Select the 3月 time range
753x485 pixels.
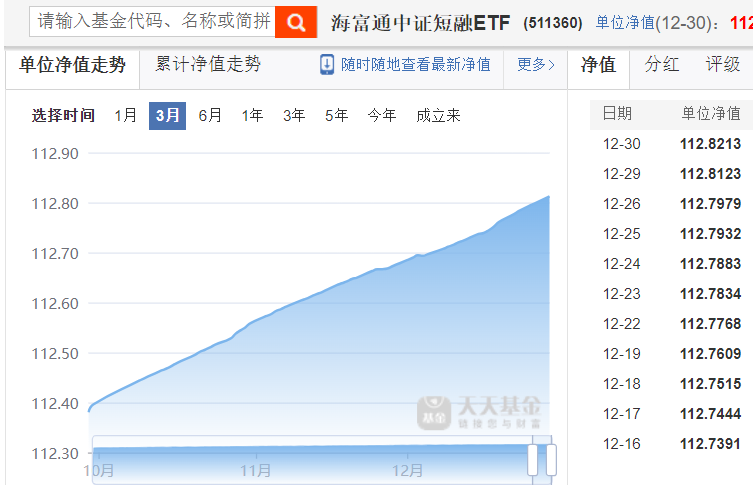click(x=167, y=116)
